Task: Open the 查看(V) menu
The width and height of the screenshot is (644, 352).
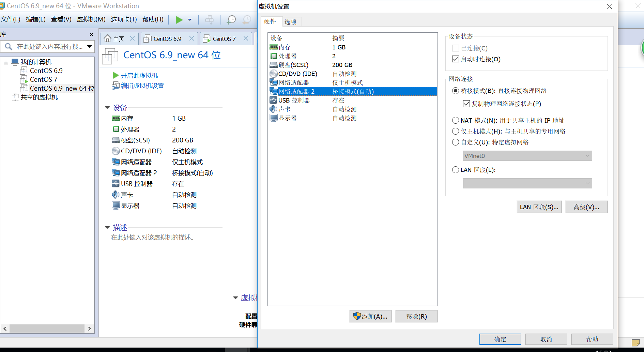Action: point(61,19)
